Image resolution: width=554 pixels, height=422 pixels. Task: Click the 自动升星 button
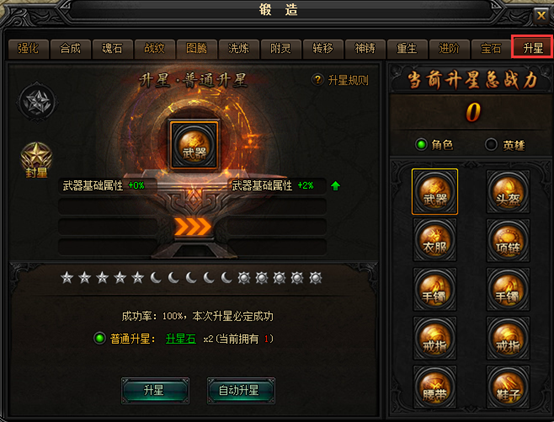click(241, 391)
